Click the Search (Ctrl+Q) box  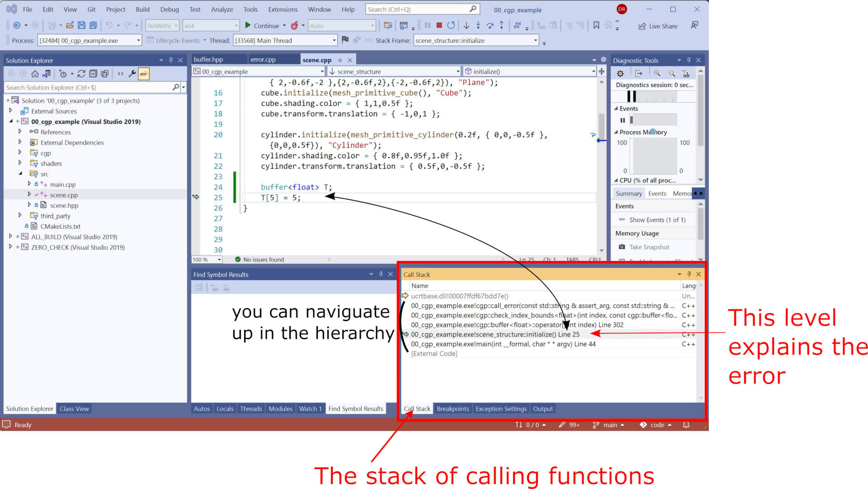tap(422, 9)
